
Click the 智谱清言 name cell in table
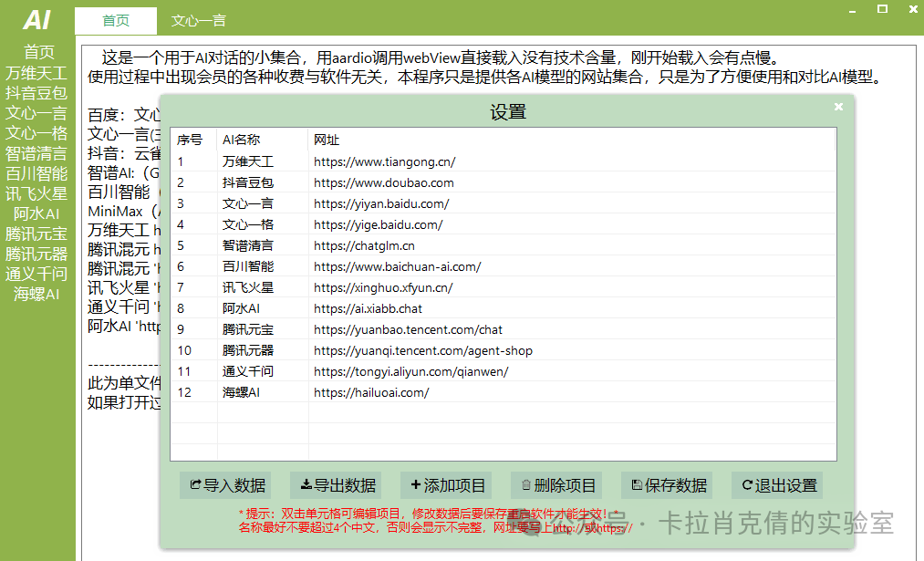247,245
